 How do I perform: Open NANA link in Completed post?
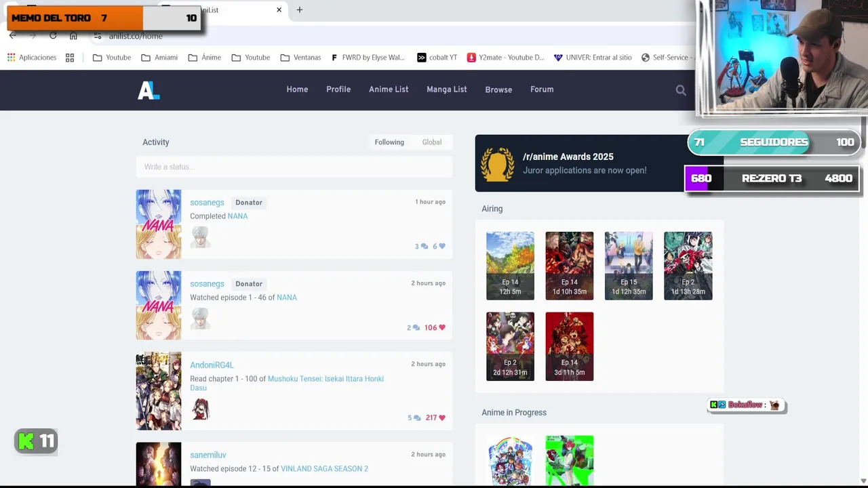tap(237, 216)
